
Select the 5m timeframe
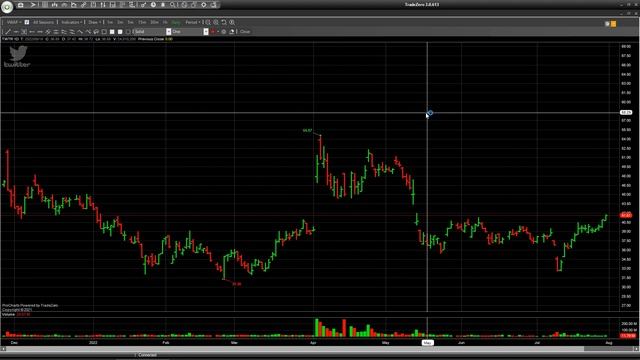pos(130,22)
